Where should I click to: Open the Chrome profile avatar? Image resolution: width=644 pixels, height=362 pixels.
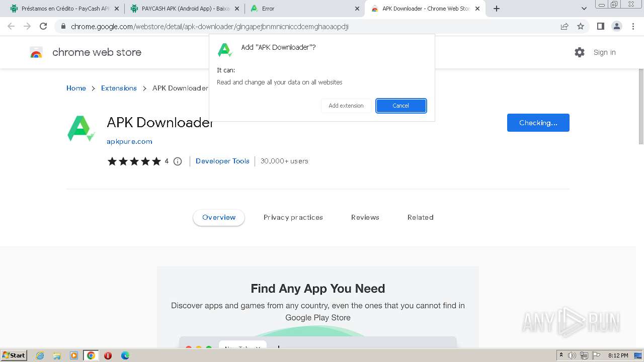point(617,26)
